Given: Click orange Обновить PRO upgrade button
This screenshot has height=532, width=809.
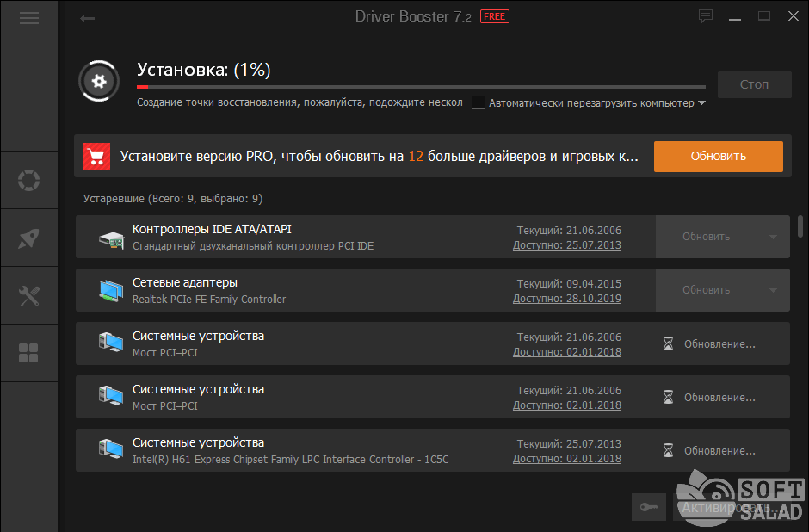Looking at the screenshot, I should (718, 157).
